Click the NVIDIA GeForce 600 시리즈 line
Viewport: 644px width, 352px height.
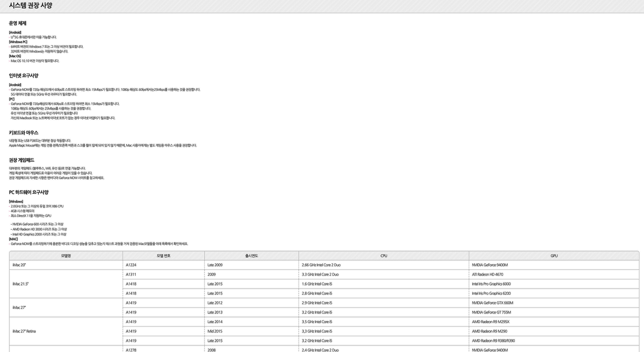37,224
